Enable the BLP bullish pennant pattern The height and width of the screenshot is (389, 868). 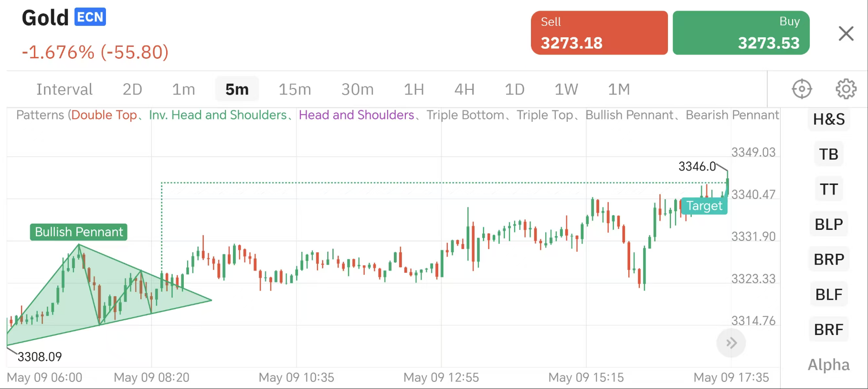829,224
